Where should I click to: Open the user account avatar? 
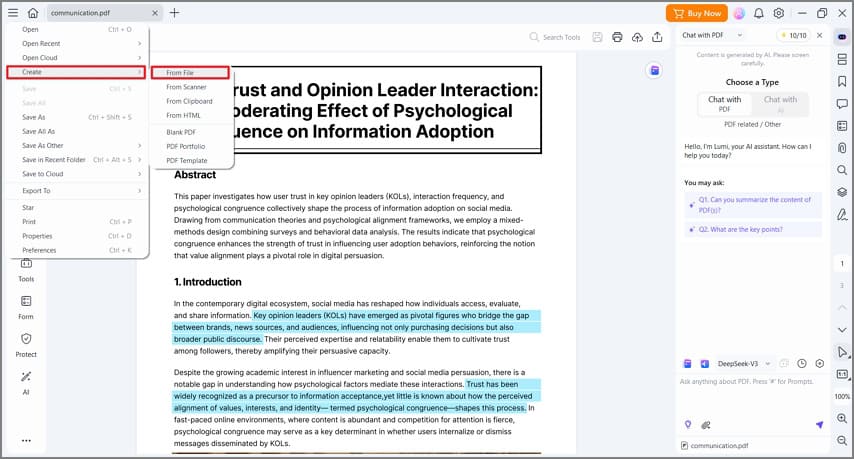pos(739,13)
